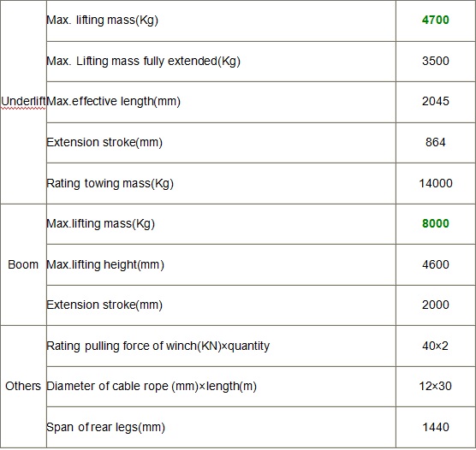Select the 3500 value cell
The width and height of the screenshot is (476, 450).
tap(435, 61)
